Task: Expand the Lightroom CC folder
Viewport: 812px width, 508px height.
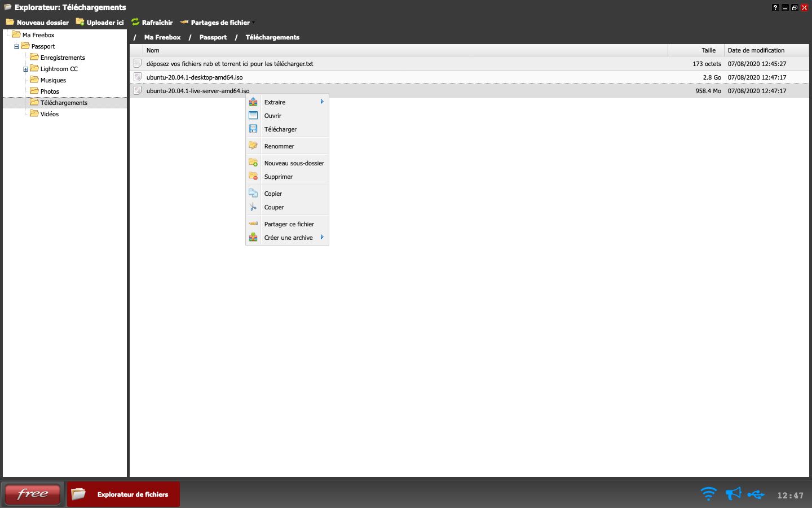Action: click(26, 69)
